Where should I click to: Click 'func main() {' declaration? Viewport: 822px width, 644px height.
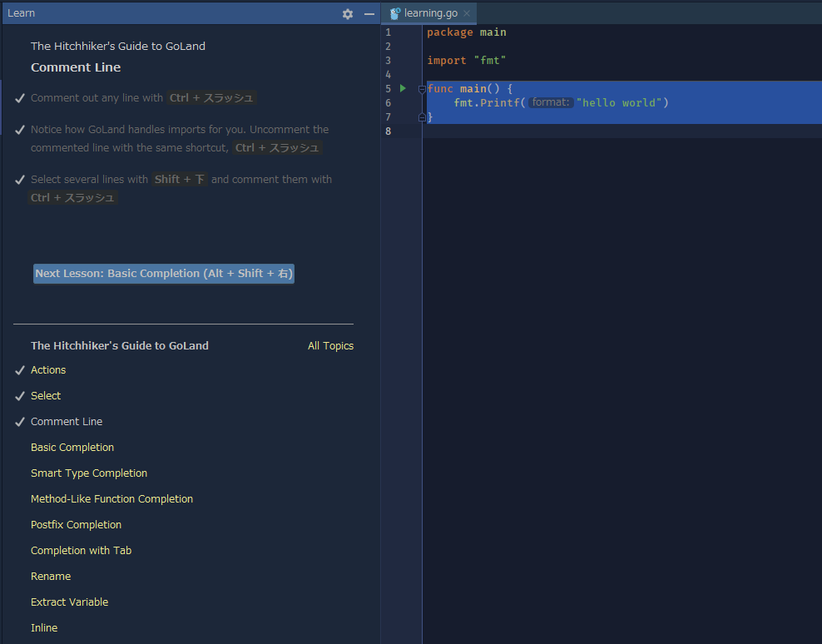470,89
